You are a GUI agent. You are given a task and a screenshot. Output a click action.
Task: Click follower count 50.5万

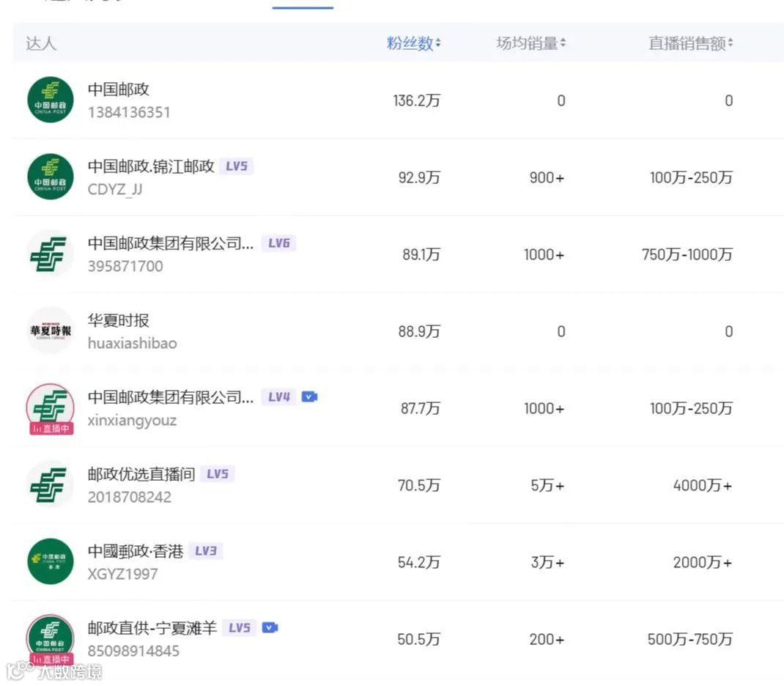pos(419,640)
